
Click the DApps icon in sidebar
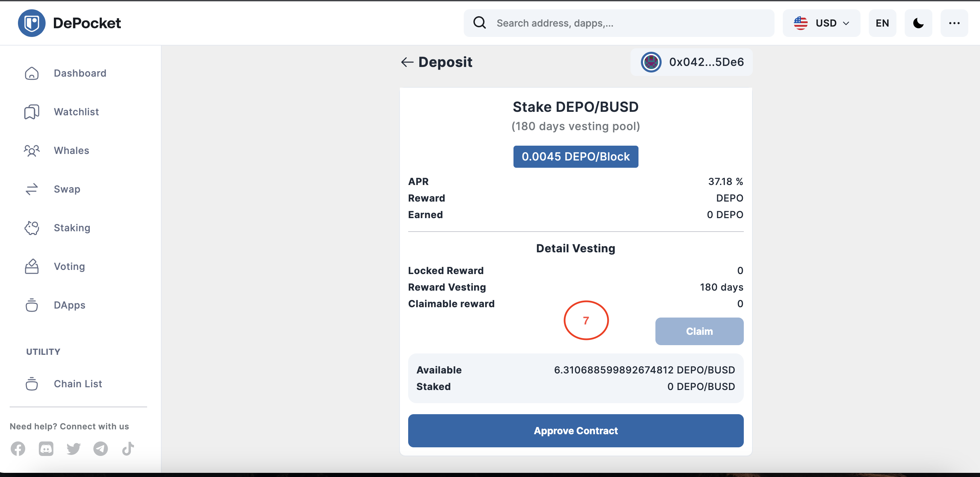(31, 305)
